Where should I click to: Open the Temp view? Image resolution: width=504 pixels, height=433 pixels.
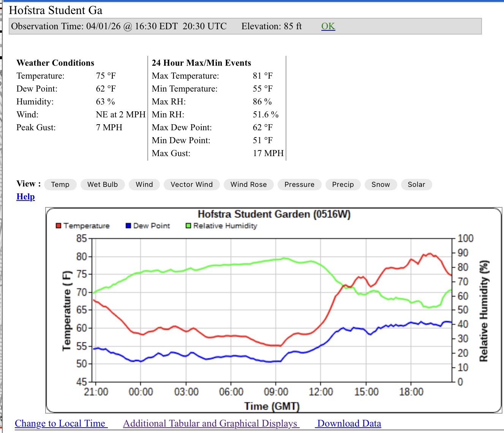60,185
